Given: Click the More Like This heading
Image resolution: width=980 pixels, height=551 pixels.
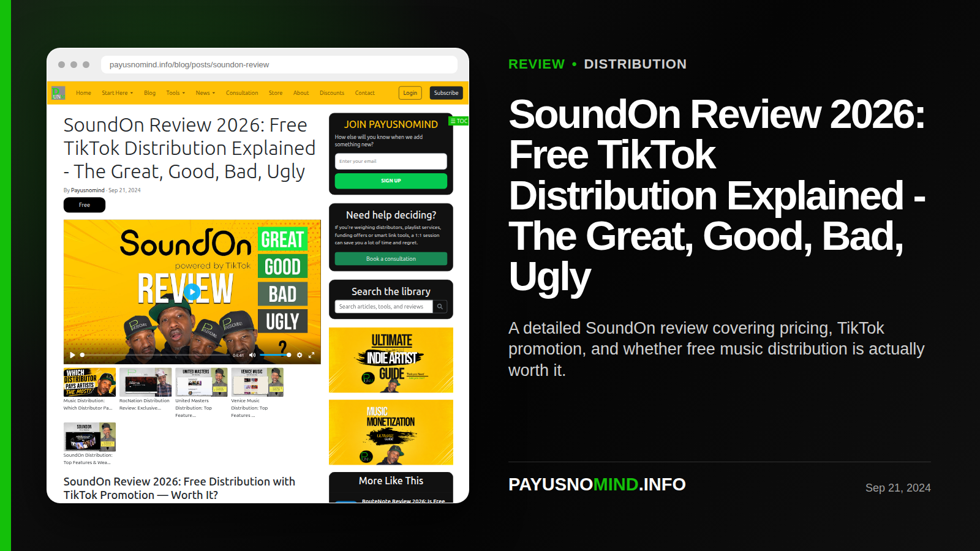Looking at the screenshot, I should (391, 481).
